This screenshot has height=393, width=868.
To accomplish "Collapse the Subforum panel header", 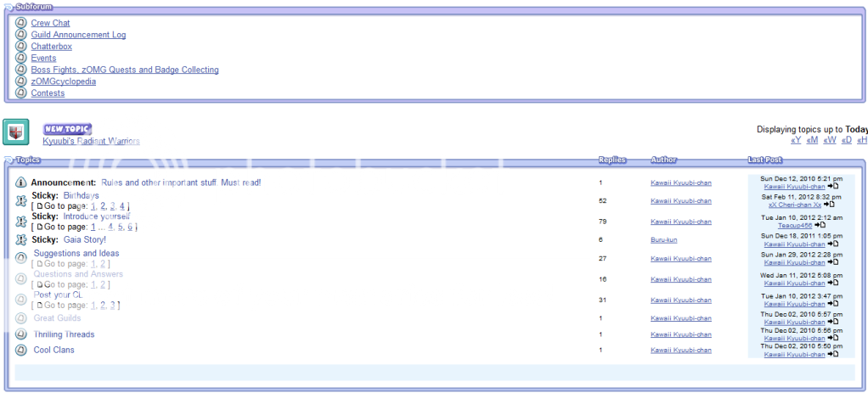I will click(9, 7).
